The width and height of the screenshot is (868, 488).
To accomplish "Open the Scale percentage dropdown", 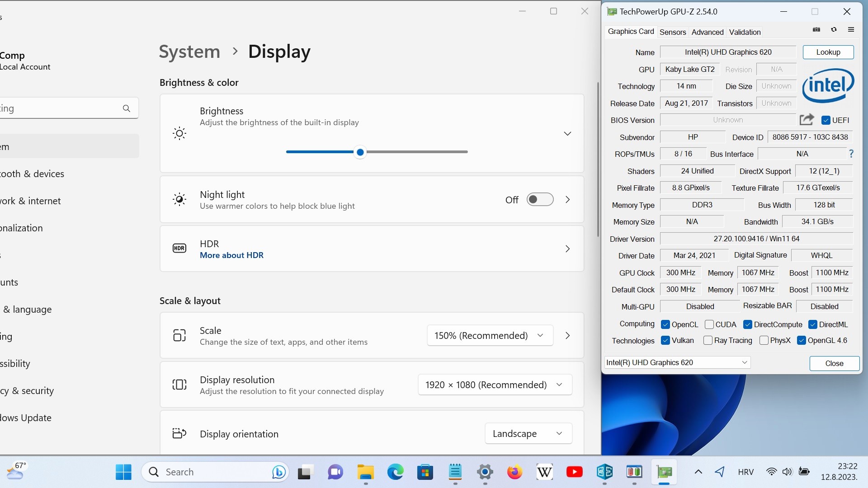I will pos(490,336).
